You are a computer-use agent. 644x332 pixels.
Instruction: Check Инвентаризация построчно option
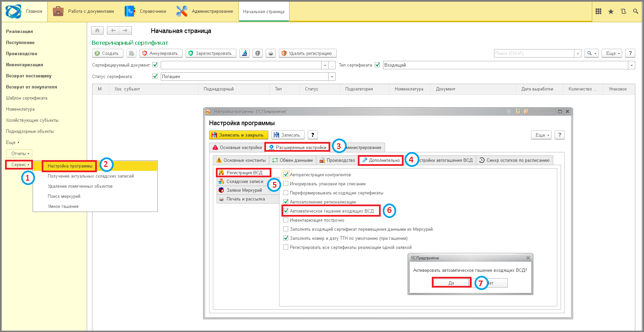point(286,220)
